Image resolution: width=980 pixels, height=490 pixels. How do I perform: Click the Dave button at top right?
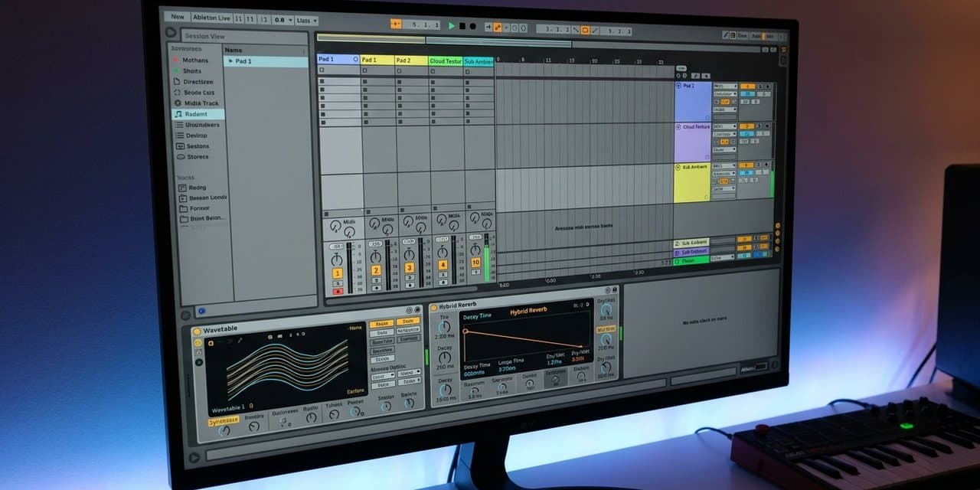pos(743,35)
